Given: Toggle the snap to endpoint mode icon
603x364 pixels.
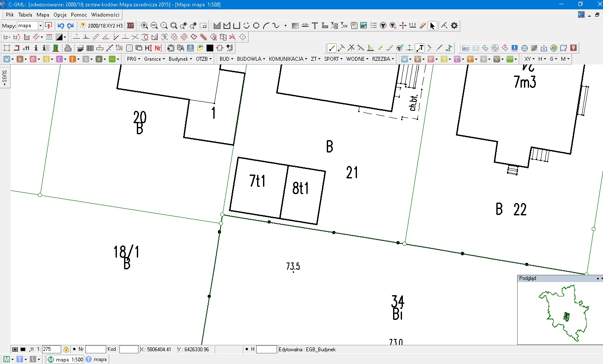Looking at the screenshot, I should 331,48.
